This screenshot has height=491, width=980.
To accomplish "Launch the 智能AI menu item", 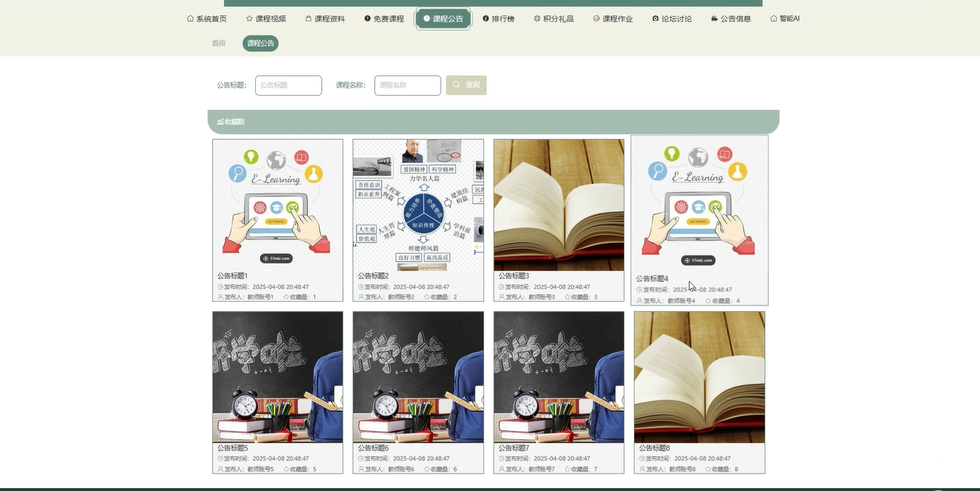I will point(784,19).
